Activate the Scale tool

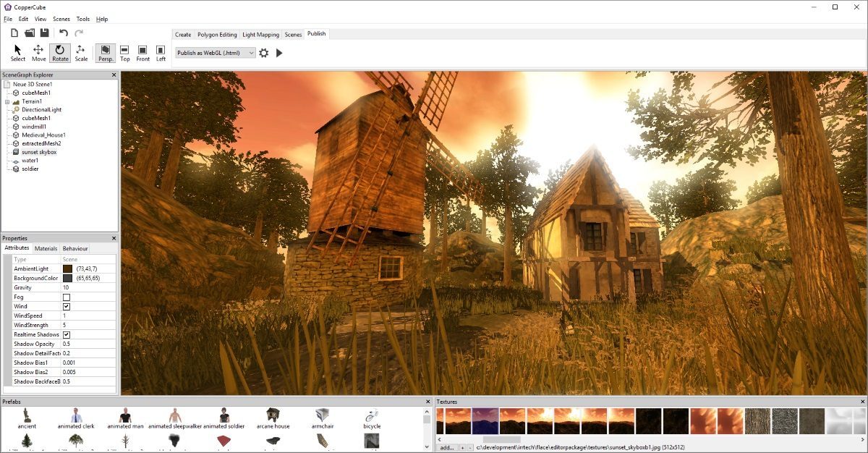(81, 53)
